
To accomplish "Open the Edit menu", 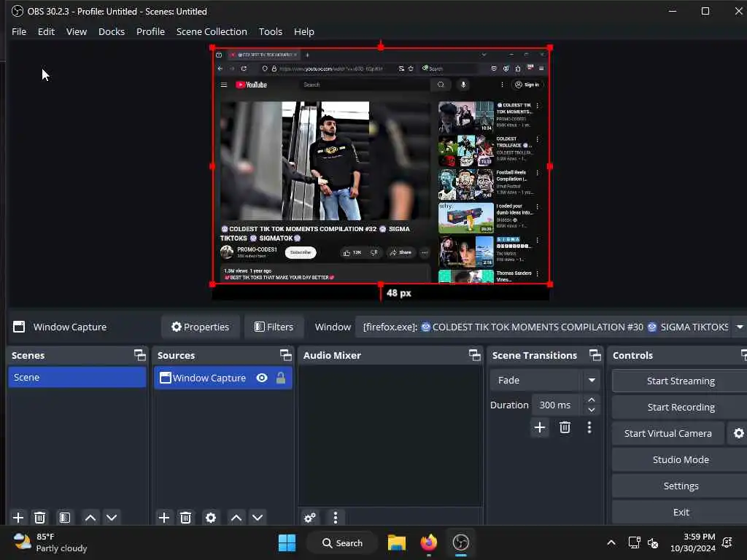I will coord(46,31).
